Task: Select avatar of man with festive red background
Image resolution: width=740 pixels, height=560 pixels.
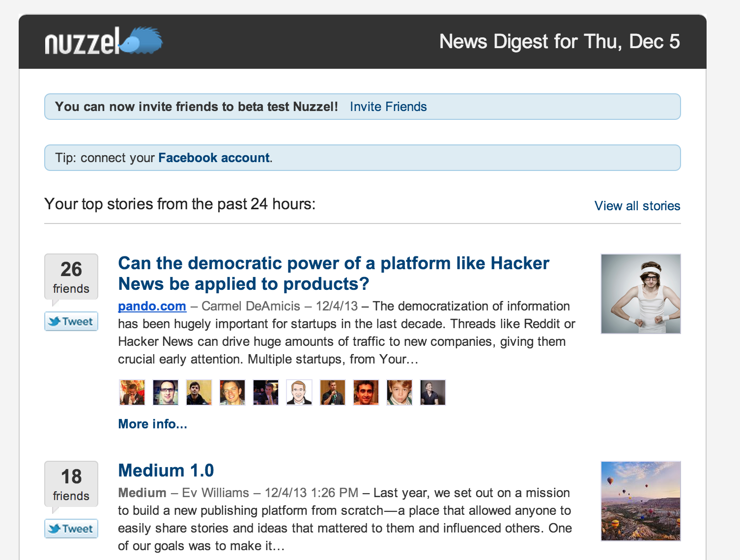Action: [132, 392]
